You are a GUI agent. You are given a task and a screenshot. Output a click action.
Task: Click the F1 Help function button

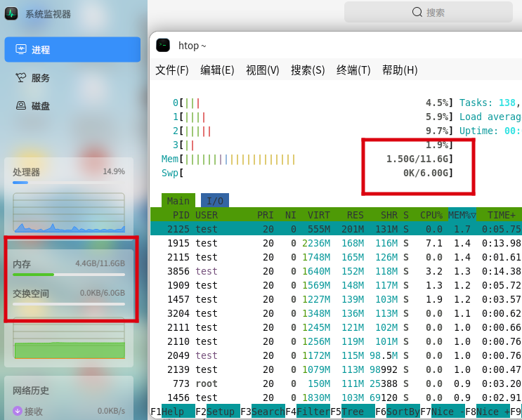pyautogui.click(x=172, y=412)
